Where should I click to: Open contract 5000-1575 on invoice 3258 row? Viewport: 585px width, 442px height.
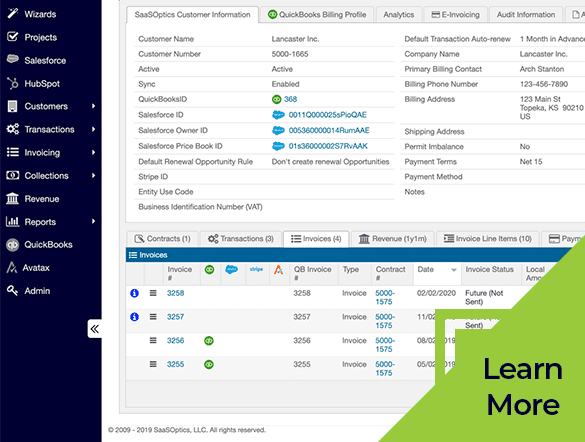click(x=385, y=297)
